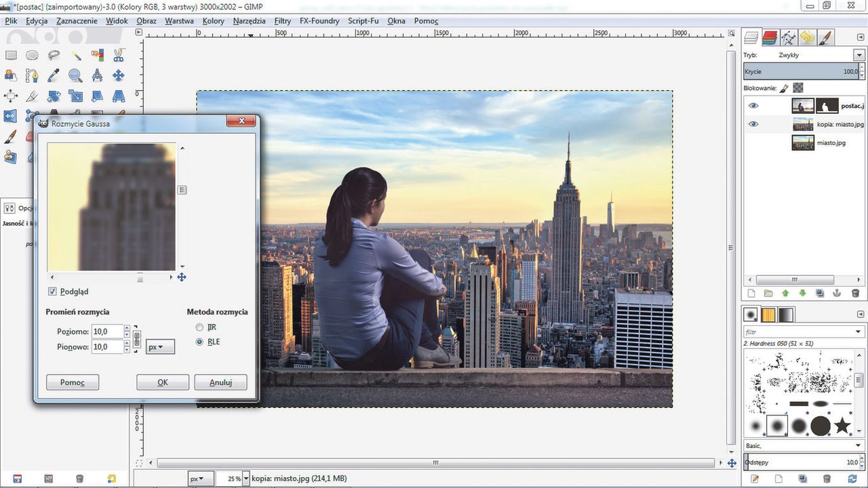This screenshot has width=868, height=488.
Task: Open the brush filtr dropdown arrow
Action: [x=859, y=332]
